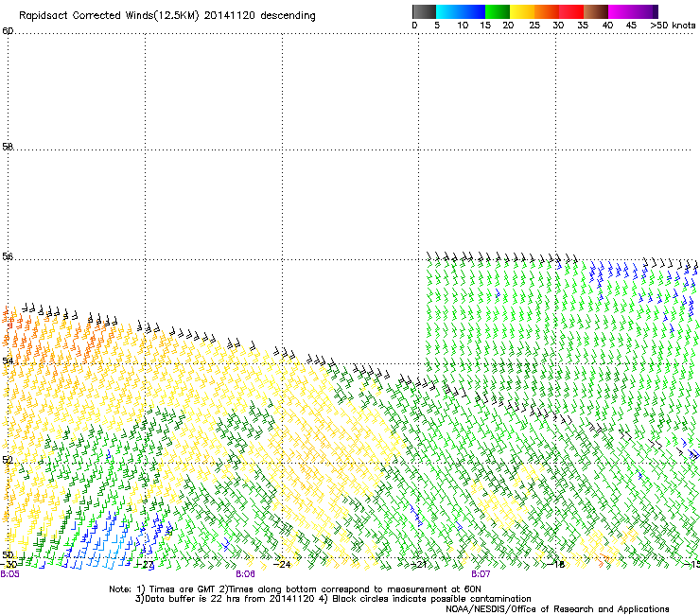The width and height of the screenshot is (700, 615).
Task: Click the longitude label '-24'
Action: point(282,565)
